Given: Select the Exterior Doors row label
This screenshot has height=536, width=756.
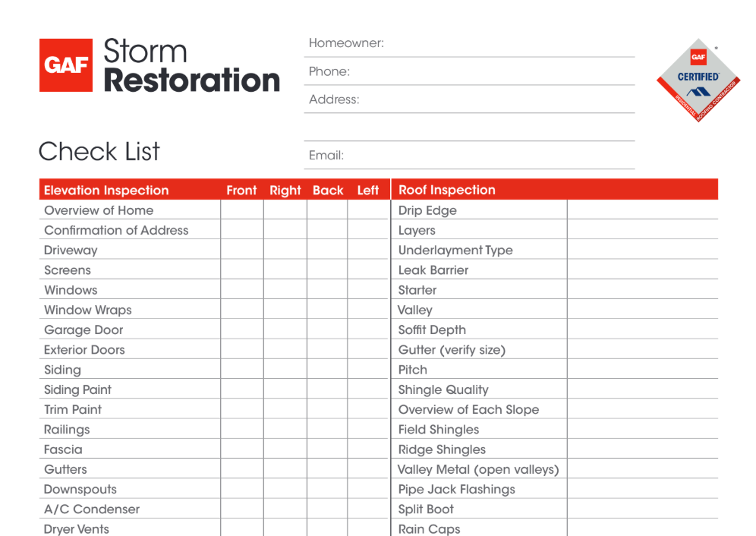Looking at the screenshot, I should click(x=84, y=350).
